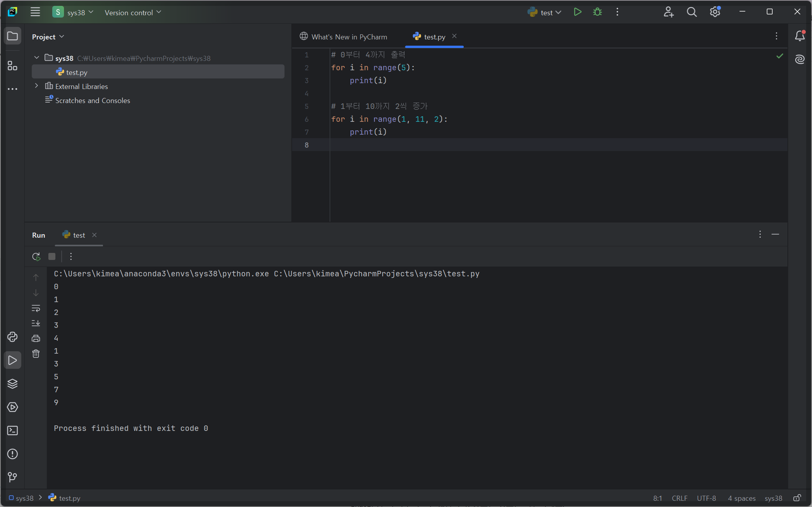Open the Git version control tool window
The width and height of the screenshot is (812, 507).
pyautogui.click(x=12, y=477)
